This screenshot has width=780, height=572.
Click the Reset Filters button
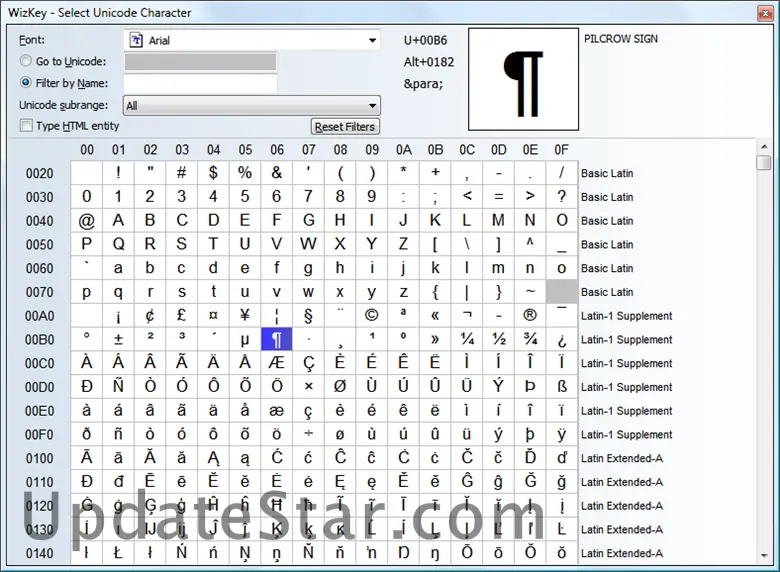(345, 127)
